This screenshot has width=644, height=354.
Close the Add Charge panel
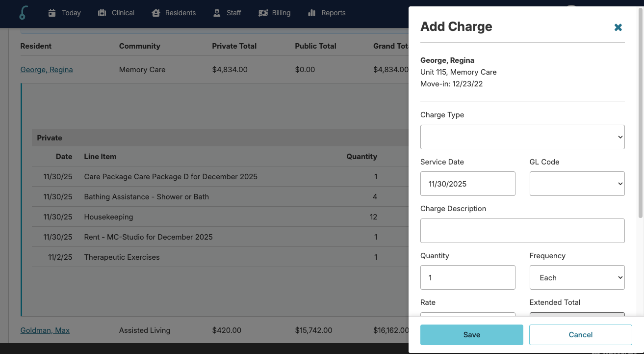tap(618, 27)
